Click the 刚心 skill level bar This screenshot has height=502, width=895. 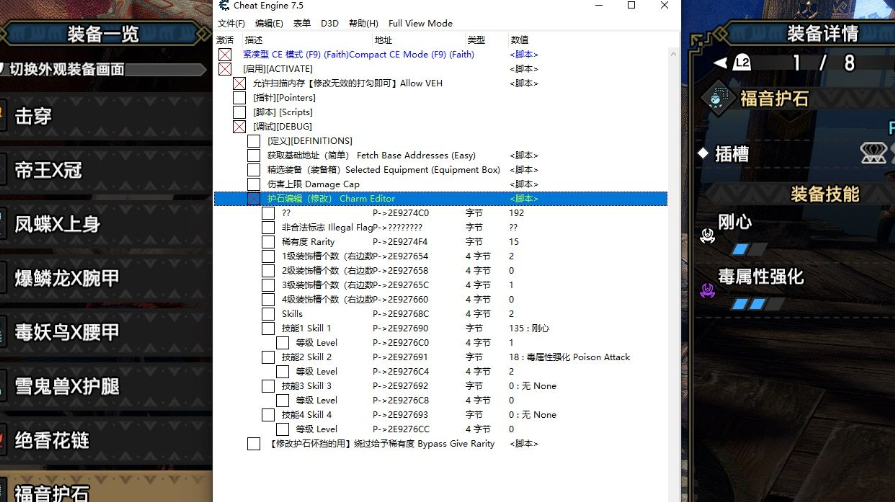(x=749, y=249)
